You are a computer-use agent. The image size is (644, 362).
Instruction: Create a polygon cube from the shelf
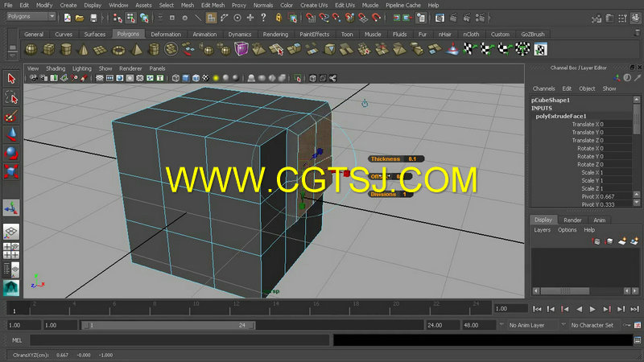coord(49,50)
